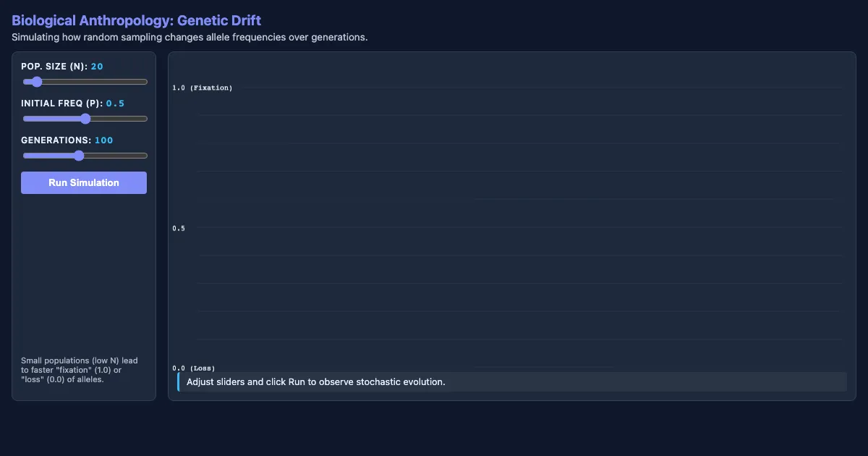Click the 0.0 (Loss) axis label

(193, 368)
